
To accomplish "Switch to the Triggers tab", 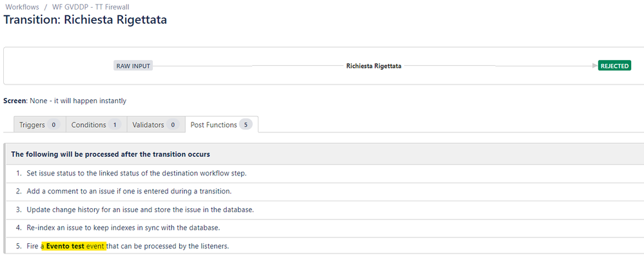I will pyautogui.click(x=32, y=124).
